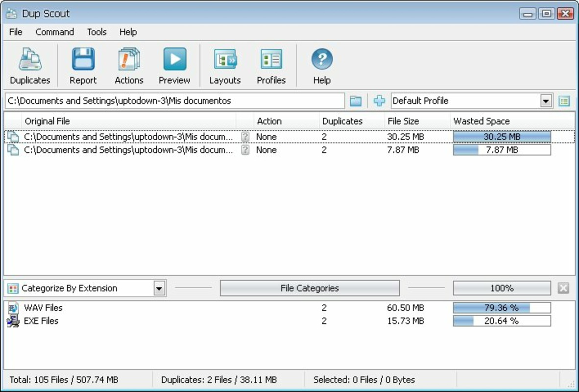Viewport: 579px width, 392px height.
Task: Open the Help menu in menu bar
Action: 128,32
